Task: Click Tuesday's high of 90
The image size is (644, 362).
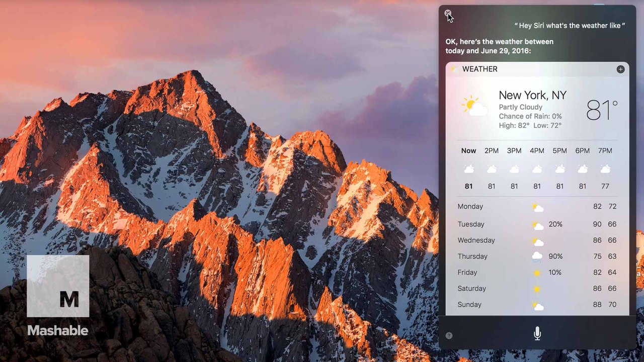Action: (x=597, y=224)
